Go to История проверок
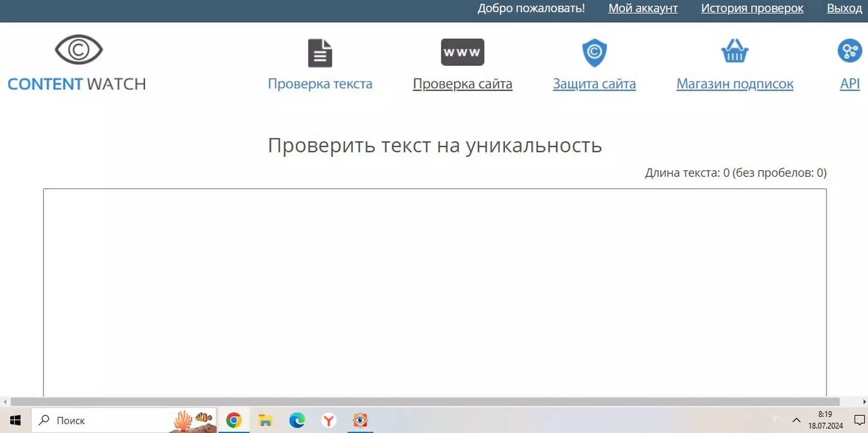This screenshot has width=868, height=433. point(752,8)
